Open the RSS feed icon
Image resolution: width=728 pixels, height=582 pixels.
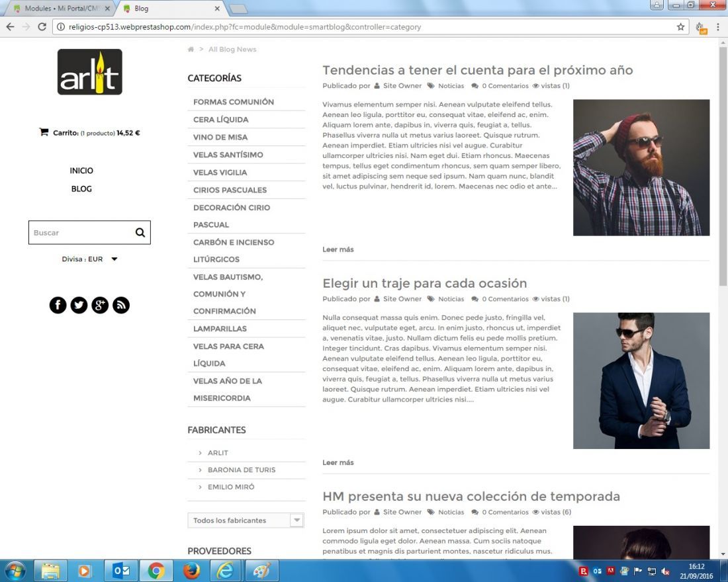point(121,305)
